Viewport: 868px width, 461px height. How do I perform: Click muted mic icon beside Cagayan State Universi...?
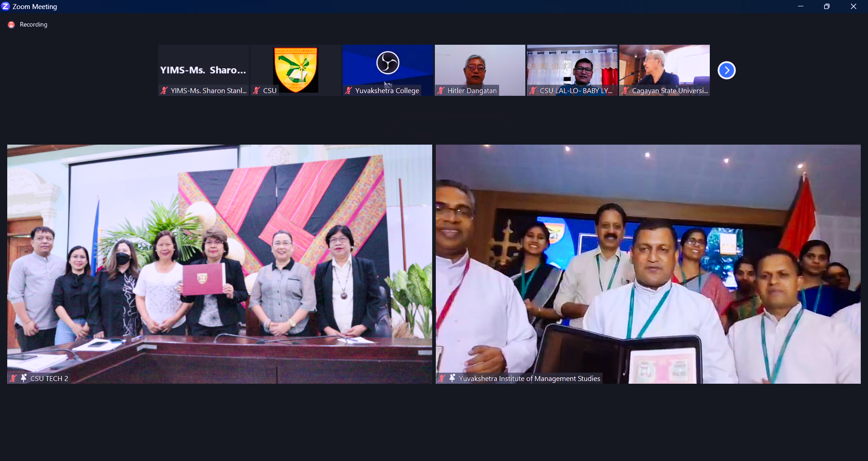(625, 90)
